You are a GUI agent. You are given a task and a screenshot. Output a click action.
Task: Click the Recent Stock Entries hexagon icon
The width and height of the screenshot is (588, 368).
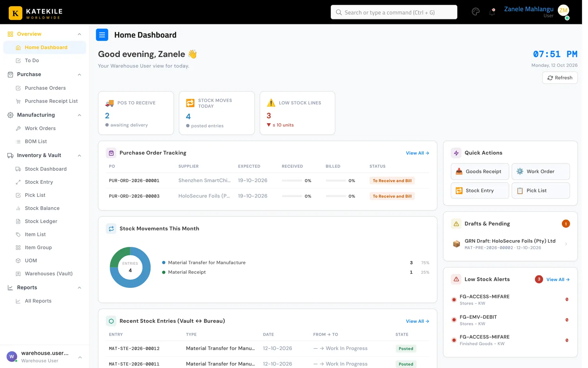pyautogui.click(x=111, y=321)
